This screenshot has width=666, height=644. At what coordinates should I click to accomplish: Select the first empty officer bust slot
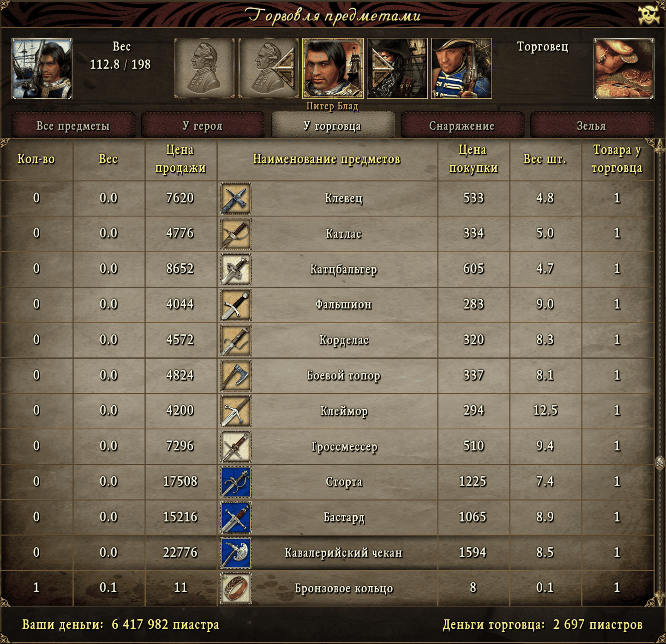tap(204, 68)
